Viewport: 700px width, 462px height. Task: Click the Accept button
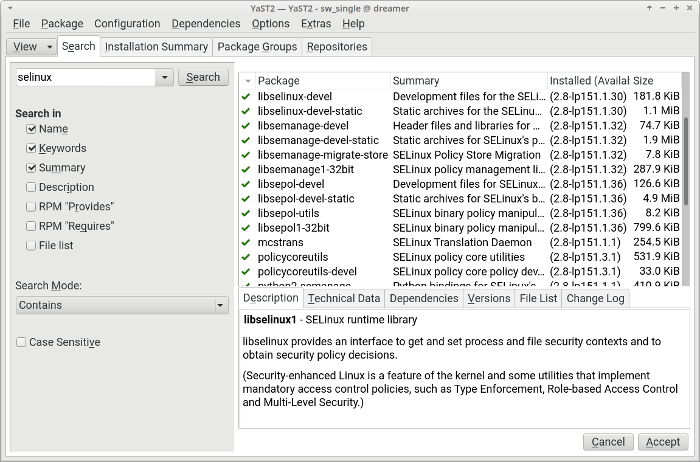(x=662, y=441)
